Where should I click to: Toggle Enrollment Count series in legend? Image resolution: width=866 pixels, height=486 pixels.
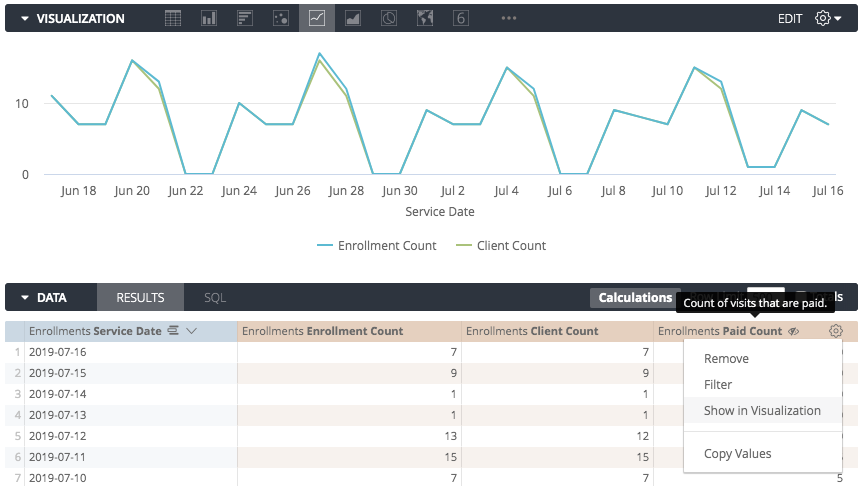377,245
